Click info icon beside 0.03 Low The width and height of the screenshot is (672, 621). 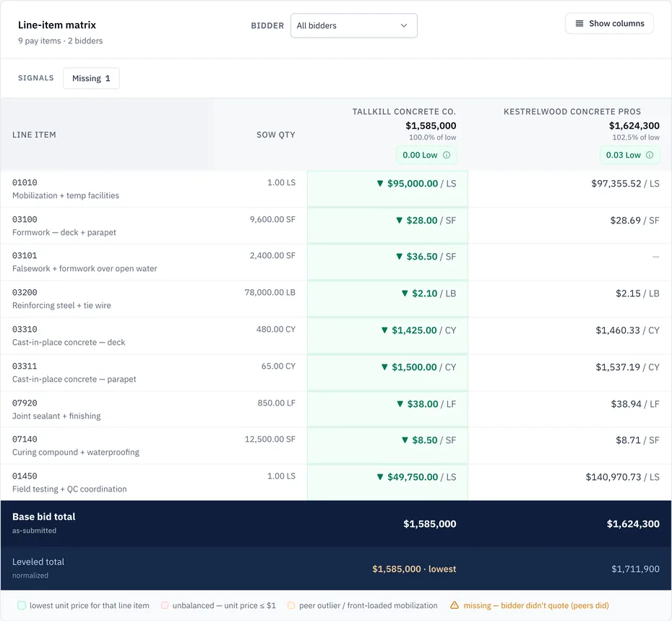[650, 155]
